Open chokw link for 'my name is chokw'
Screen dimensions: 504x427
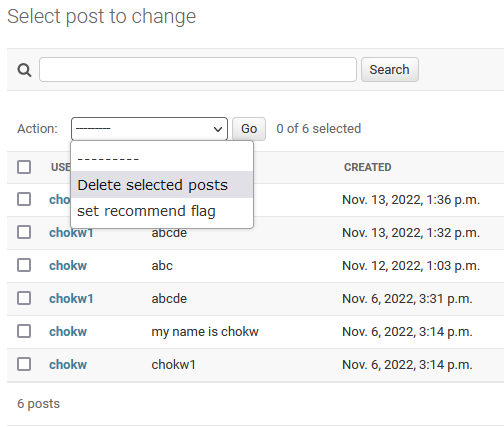click(68, 332)
